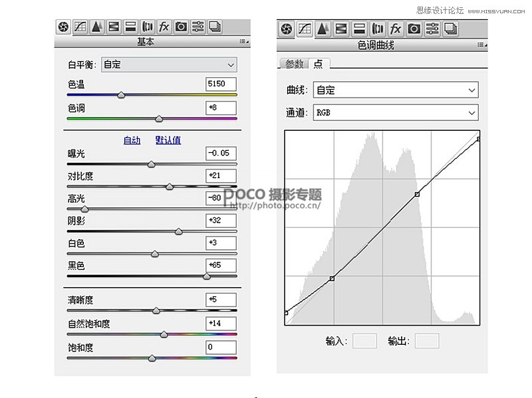Open the Detail triangles icon in the 基本 panel
532x398 pixels.
click(x=97, y=27)
